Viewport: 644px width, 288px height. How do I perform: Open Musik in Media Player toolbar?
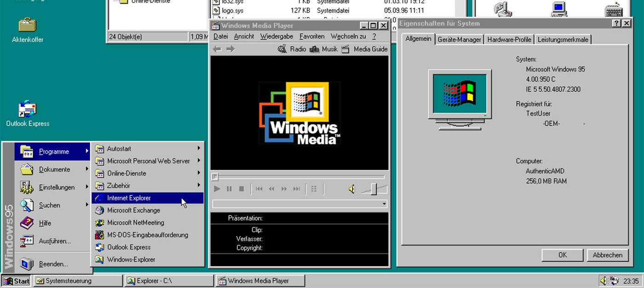click(x=324, y=49)
